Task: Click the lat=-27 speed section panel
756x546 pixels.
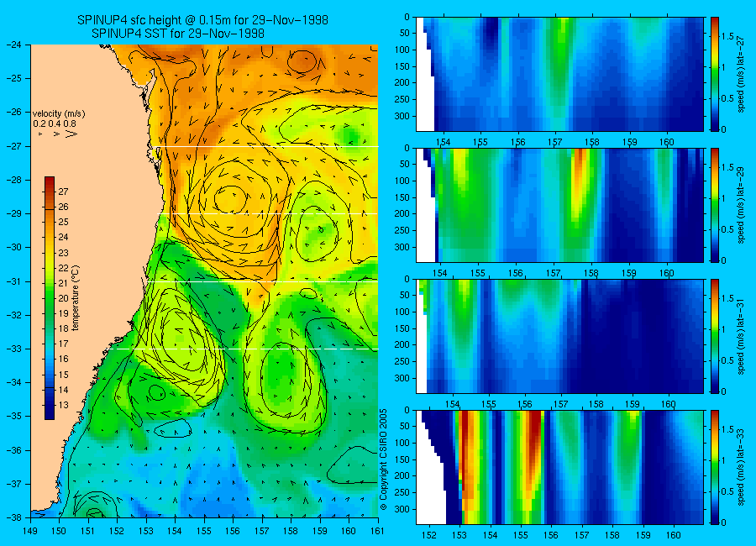Action: [x=559, y=74]
